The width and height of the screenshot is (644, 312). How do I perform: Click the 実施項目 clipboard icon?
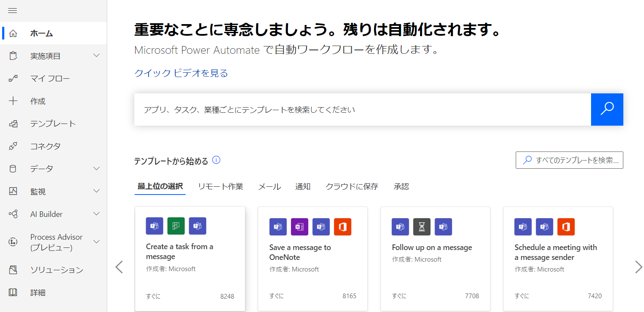13,56
